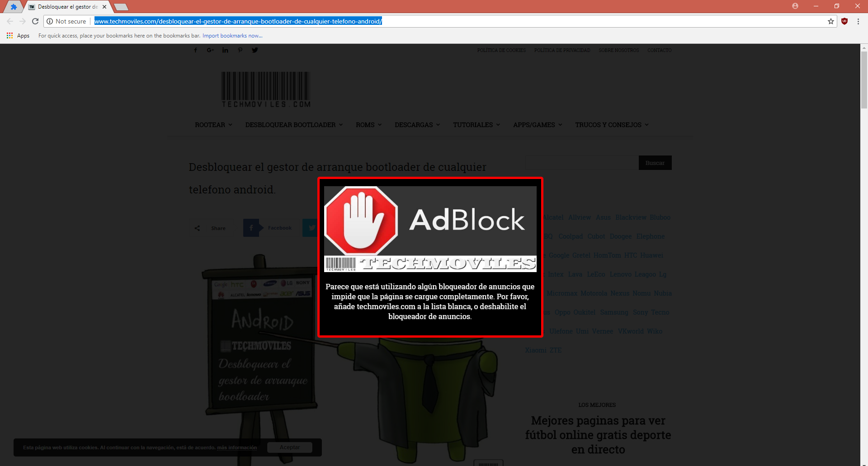Image resolution: width=868 pixels, height=466 pixels.
Task: Navigate back with the back arrow
Action: coord(9,21)
